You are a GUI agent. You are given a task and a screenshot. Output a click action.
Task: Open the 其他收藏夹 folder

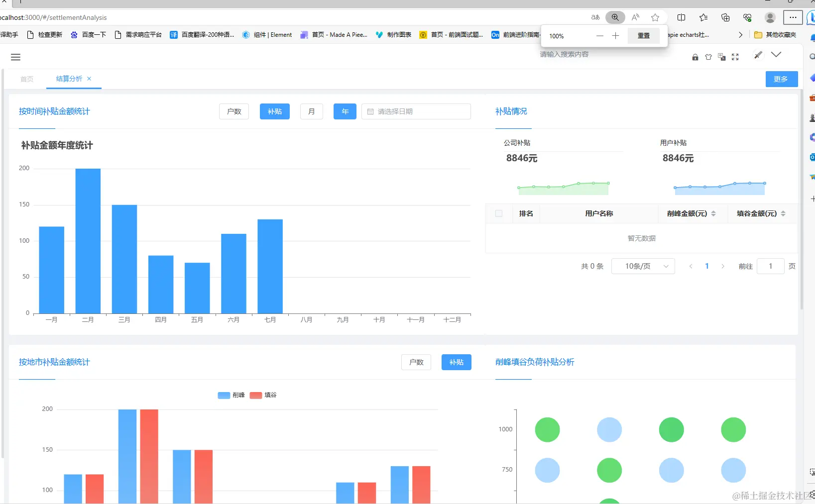point(775,35)
